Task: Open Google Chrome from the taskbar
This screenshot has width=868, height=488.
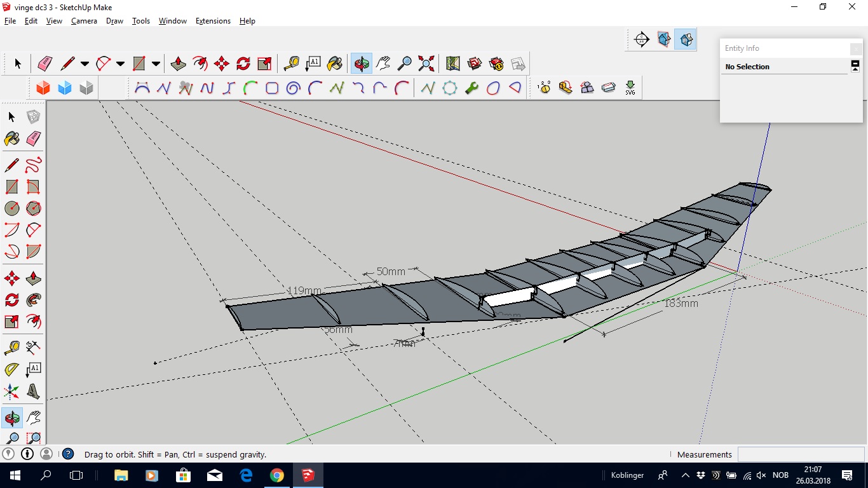Action: [x=277, y=475]
